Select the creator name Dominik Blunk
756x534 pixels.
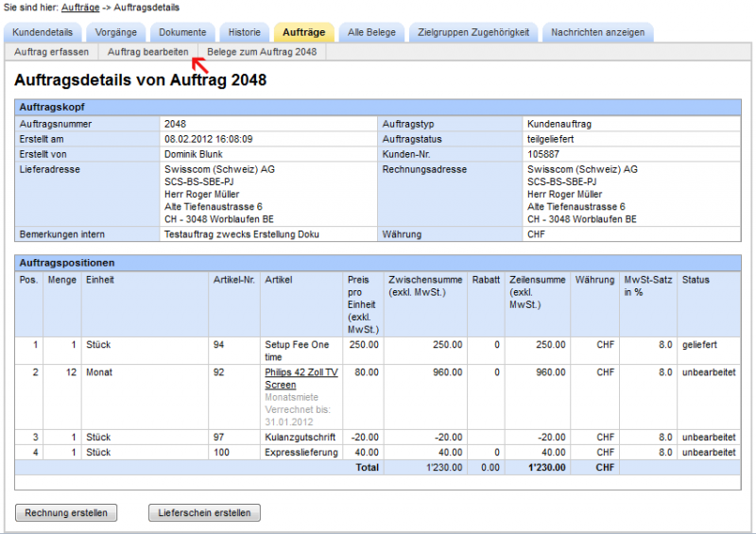tap(194, 154)
